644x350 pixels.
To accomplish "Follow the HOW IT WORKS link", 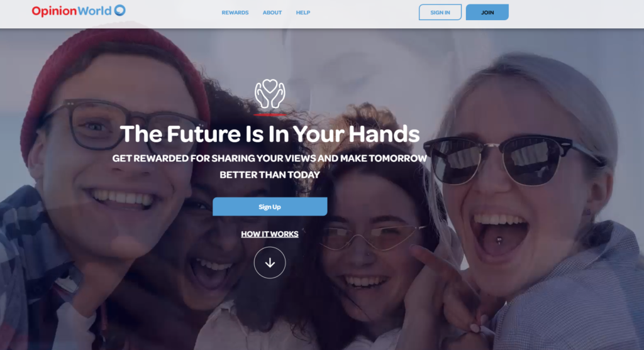I will click(270, 234).
